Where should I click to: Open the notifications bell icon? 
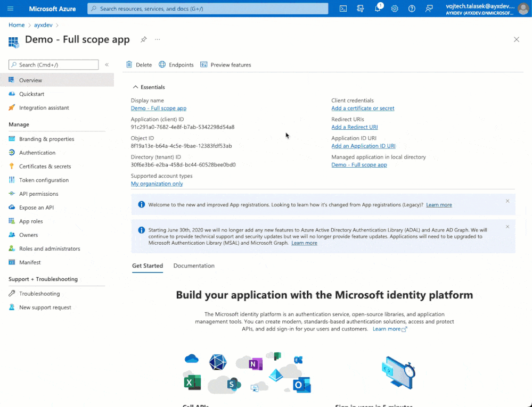pos(378,9)
